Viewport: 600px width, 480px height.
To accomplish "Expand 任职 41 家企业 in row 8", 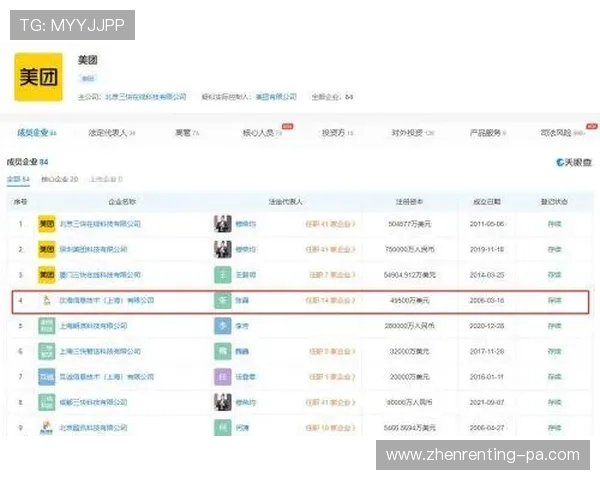I will (x=330, y=402).
